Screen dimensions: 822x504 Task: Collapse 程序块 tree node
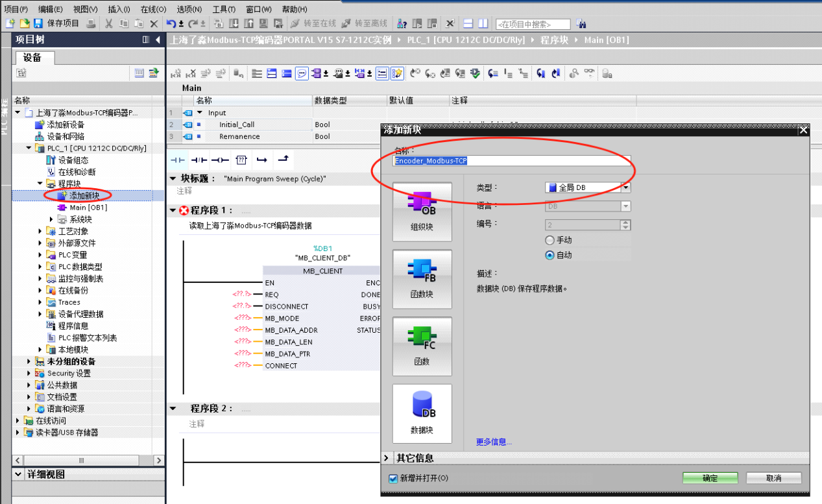(40, 184)
